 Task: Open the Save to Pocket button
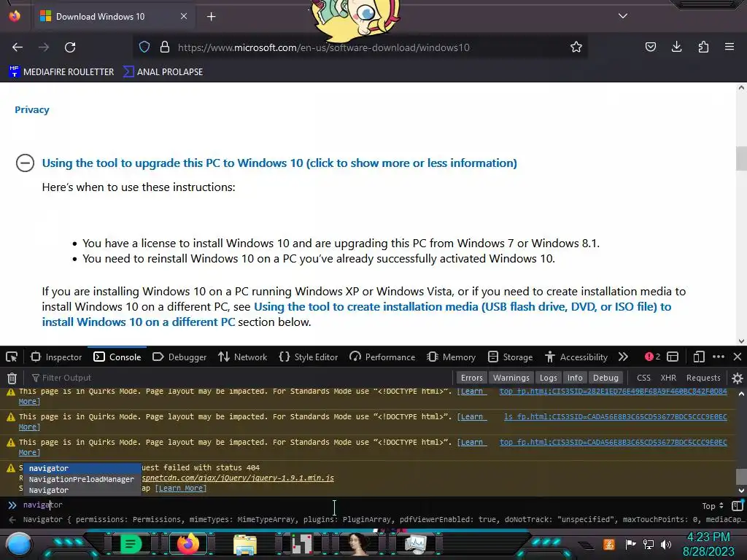click(x=650, y=47)
